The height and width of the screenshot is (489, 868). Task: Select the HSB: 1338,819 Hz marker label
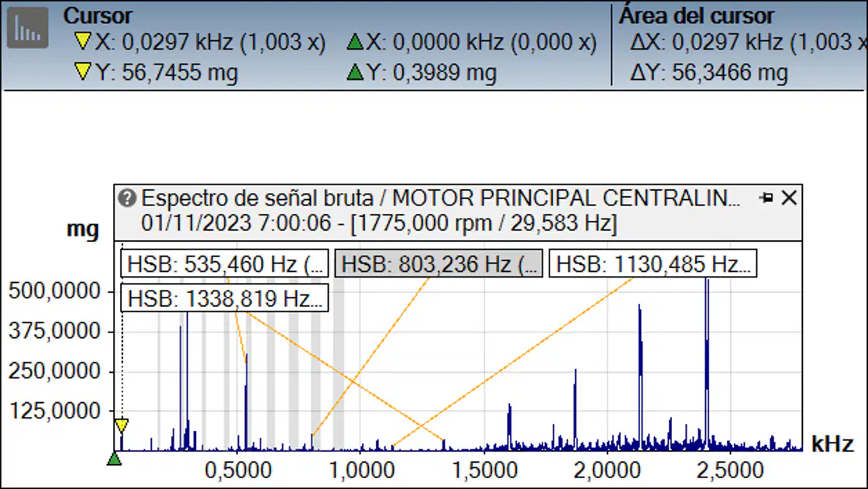pos(224,298)
